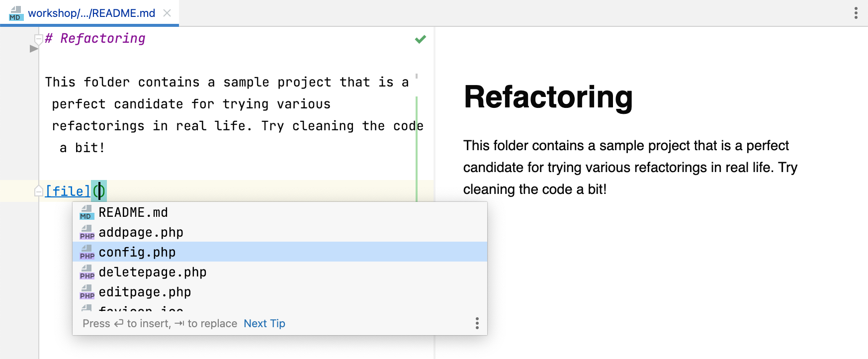Image resolution: width=868 pixels, height=359 pixels.
Task: Select config.php from the completion list
Action: click(138, 252)
